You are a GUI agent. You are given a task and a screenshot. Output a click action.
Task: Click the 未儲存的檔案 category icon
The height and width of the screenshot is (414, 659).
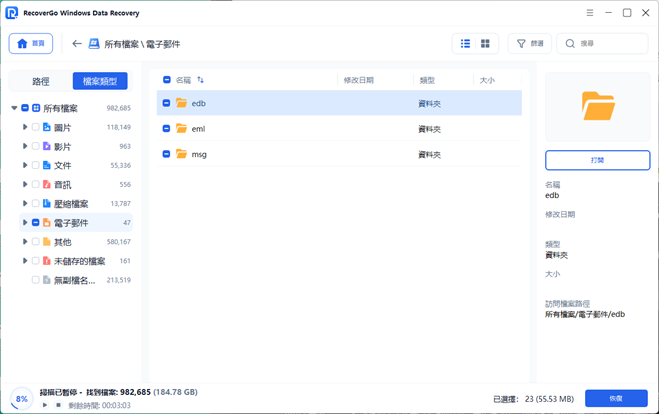point(47,261)
